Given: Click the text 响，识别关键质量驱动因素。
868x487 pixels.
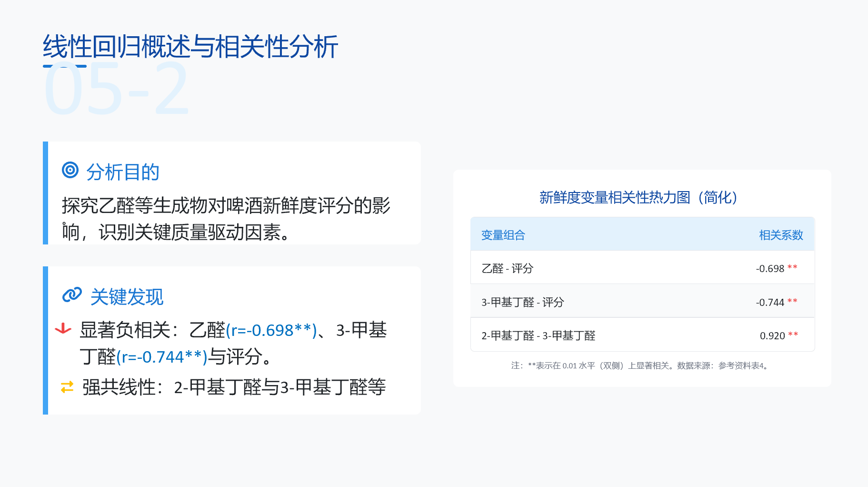Looking at the screenshot, I should [176, 233].
